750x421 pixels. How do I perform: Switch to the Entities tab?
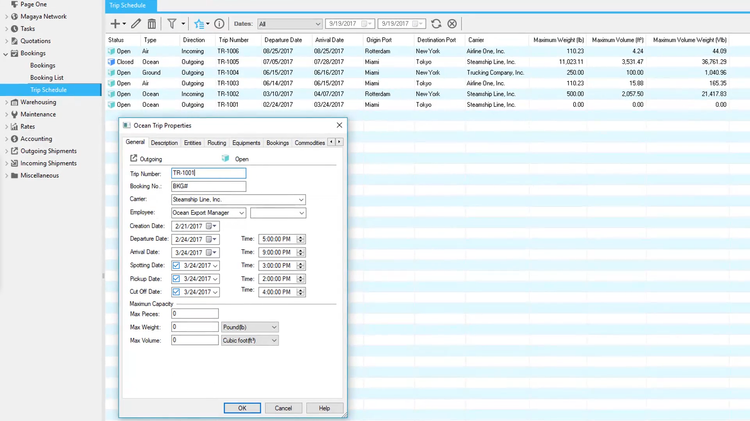pyautogui.click(x=192, y=143)
